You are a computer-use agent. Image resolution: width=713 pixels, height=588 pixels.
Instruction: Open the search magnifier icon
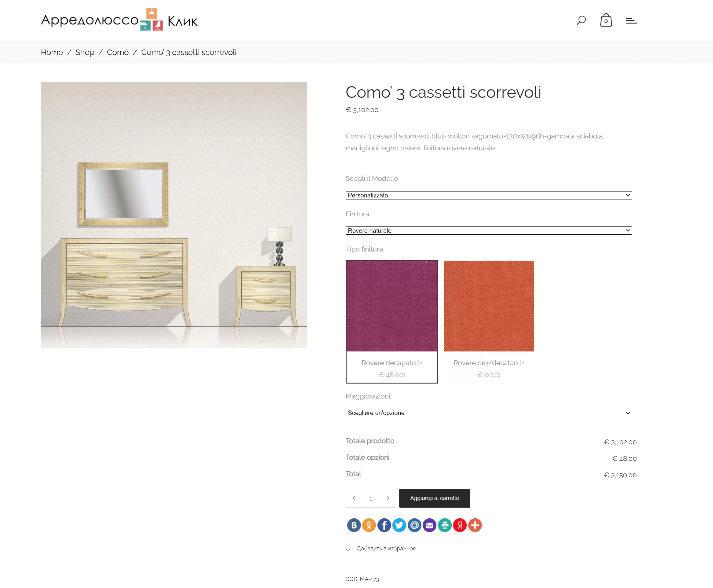point(581,21)
